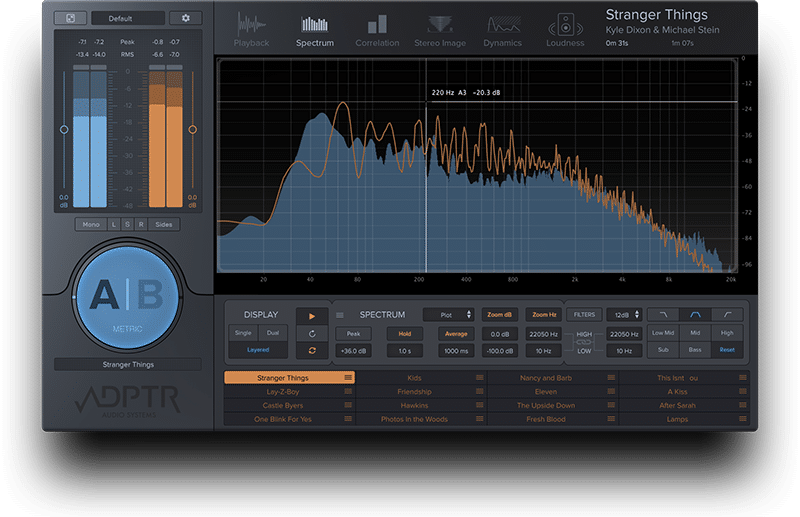Open the menu handle on Stranger Things slot
The height and width of the screenshot is (517, 800).
point(348,378)
